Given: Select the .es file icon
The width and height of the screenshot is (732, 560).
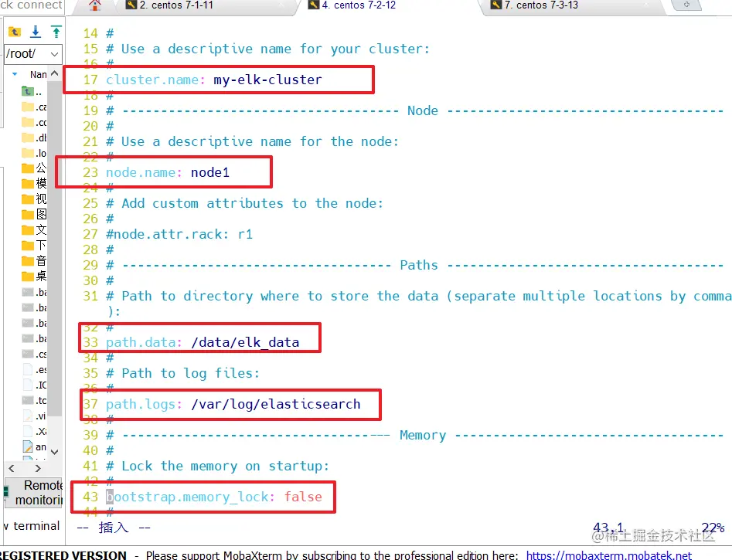Looking at the screenshot, I should click(28, 369).
